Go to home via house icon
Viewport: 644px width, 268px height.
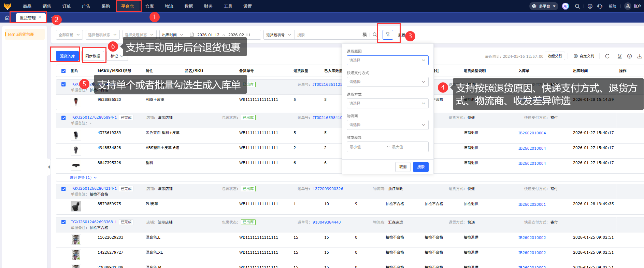[x=7, y=18]
